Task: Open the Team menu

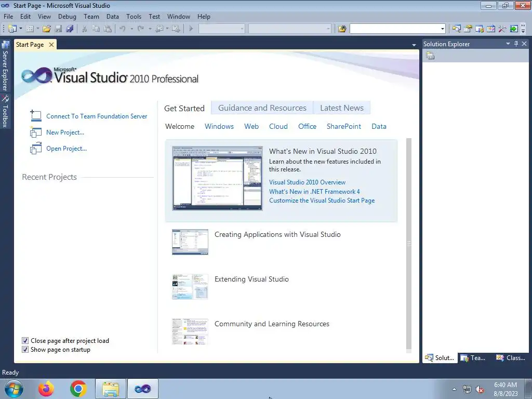Action: (91, 16)
